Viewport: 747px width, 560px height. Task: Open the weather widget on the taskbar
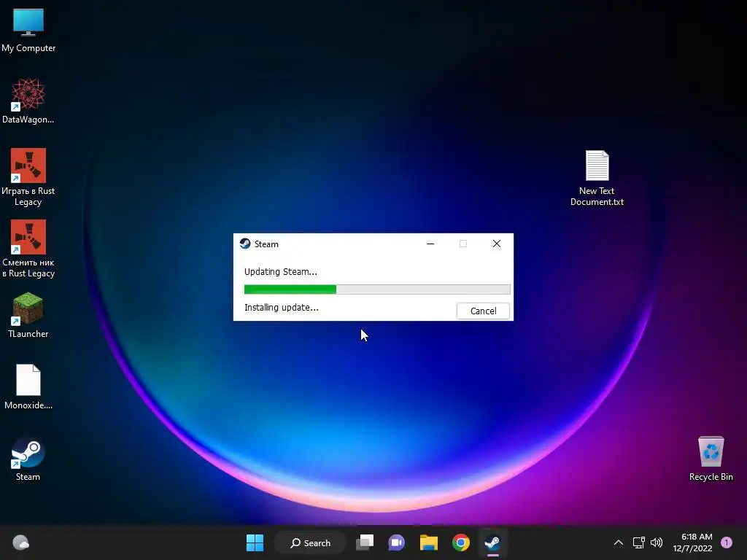[20, 542]
